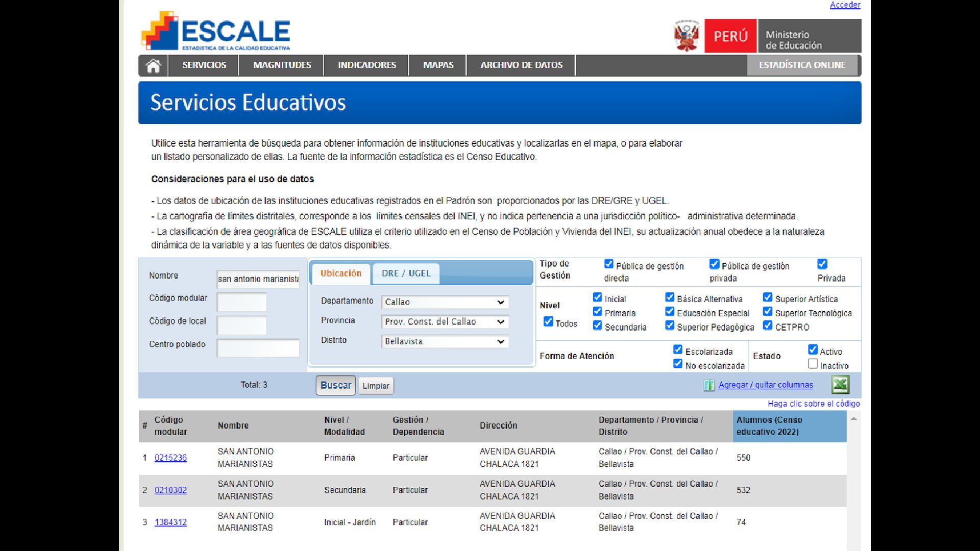The height and width of the screenshot is (551, 980).
Task: Open código modular 1384312
Action: click(x=170, y=522)
